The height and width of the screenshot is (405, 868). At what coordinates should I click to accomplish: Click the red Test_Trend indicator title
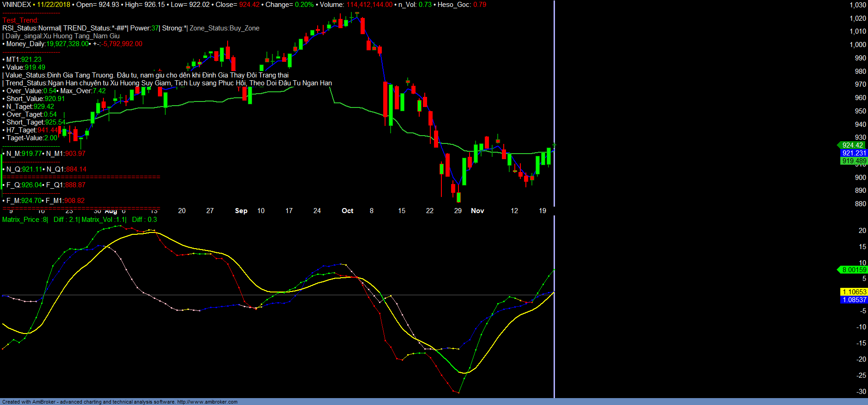point(20,20)
